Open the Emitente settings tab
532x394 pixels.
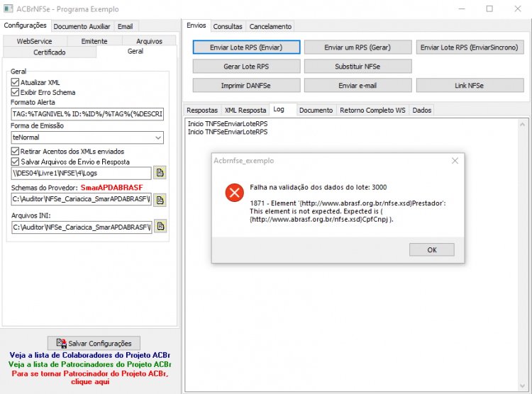(x=94, y=41)
